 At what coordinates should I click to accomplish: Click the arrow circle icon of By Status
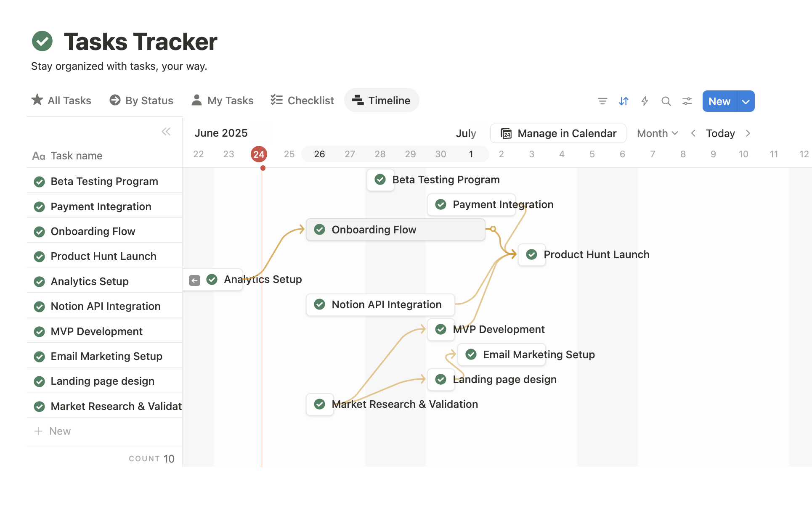[115, 100]
